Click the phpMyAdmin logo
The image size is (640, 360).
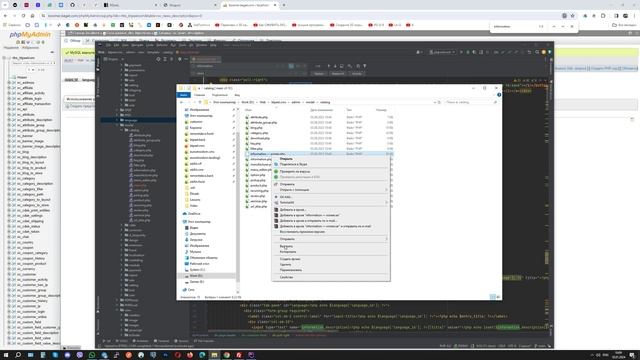pyautogui.click(x=30, y=35)
